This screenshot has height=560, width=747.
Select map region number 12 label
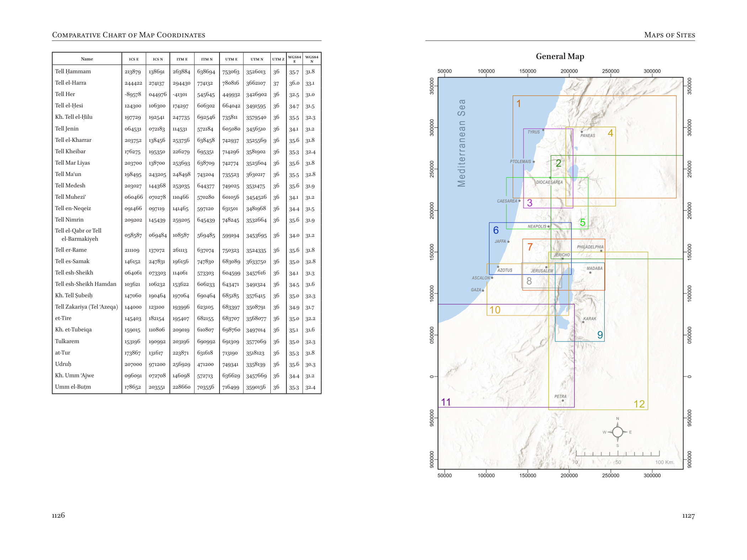pos(639,404)
